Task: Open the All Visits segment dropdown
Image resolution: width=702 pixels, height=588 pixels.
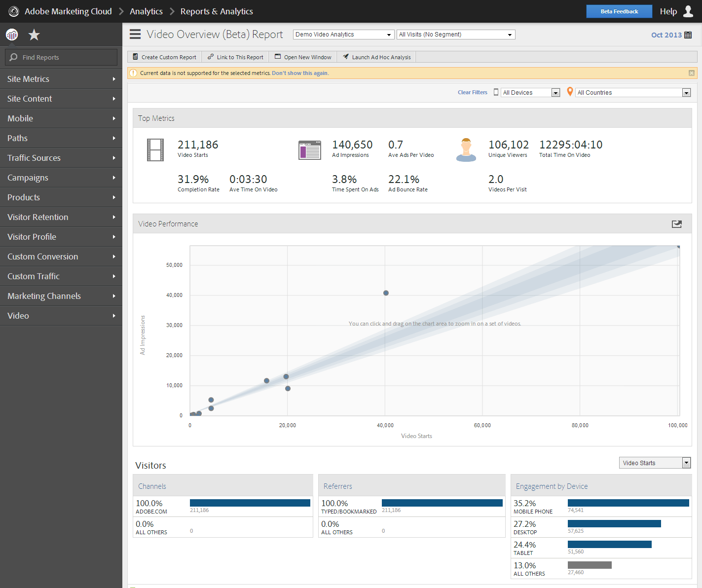Action: (510, 34)
